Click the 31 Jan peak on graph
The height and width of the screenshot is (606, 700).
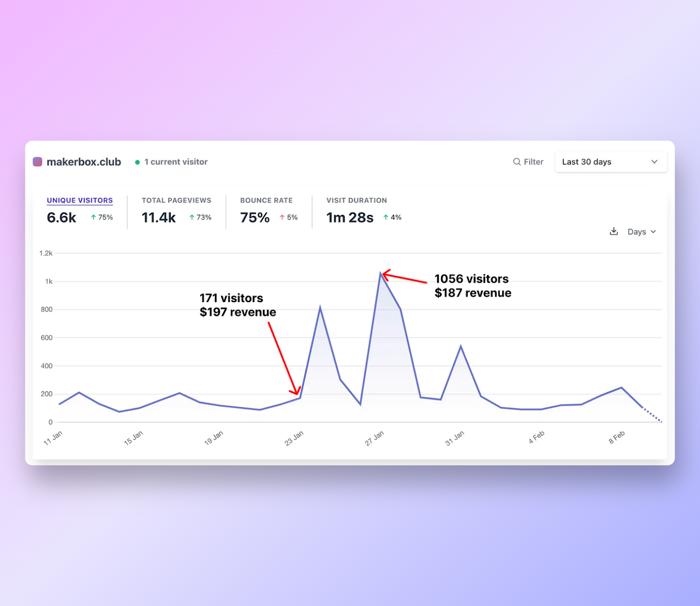[x=461, y=346]
